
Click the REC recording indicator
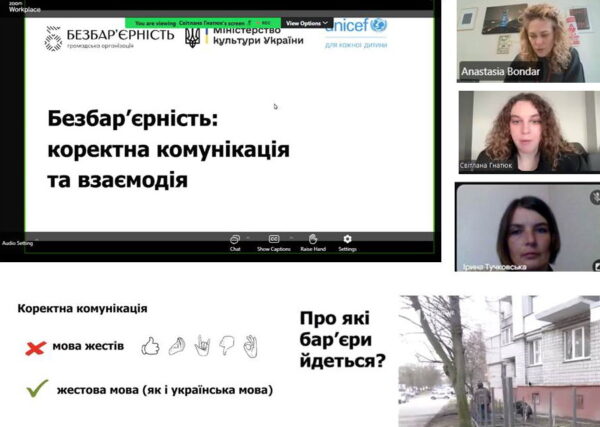coord(264,23)
